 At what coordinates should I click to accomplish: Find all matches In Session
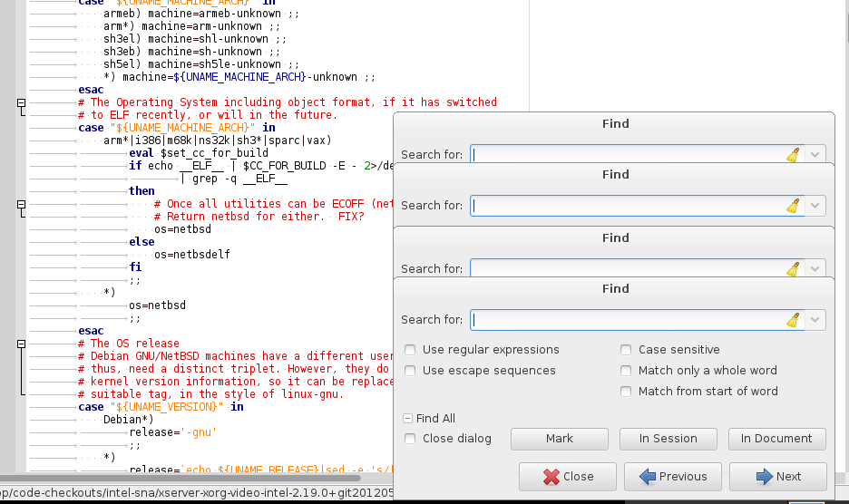pyautogui.click(x=668, y=439)
